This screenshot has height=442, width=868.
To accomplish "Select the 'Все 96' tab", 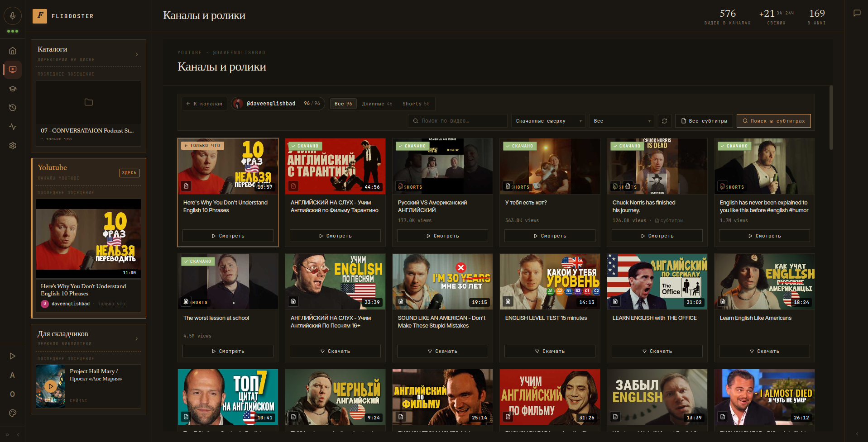I will 343,104.
